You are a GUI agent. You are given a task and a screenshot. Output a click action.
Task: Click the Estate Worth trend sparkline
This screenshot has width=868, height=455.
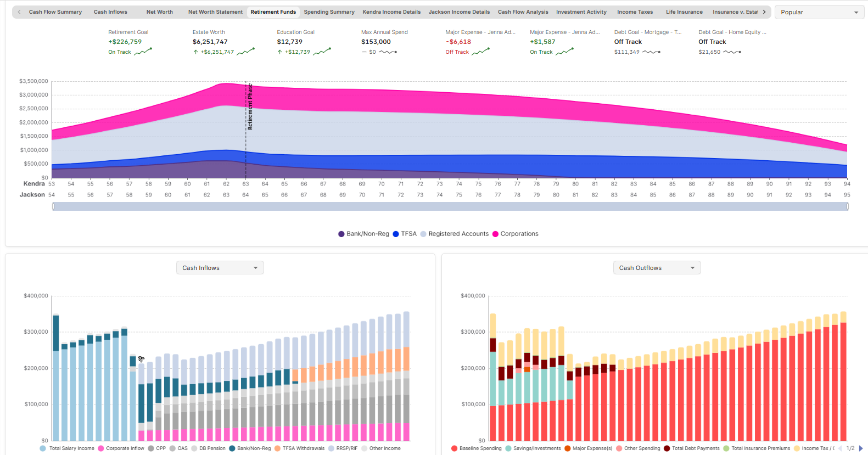246,52
